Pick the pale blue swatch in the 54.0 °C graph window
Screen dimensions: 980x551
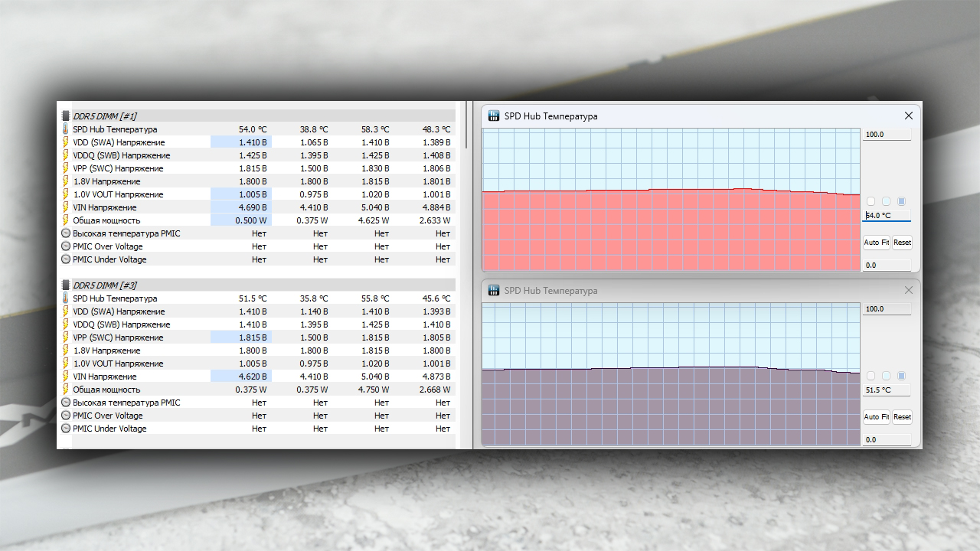pyautogui.click(x=886, y=201)
